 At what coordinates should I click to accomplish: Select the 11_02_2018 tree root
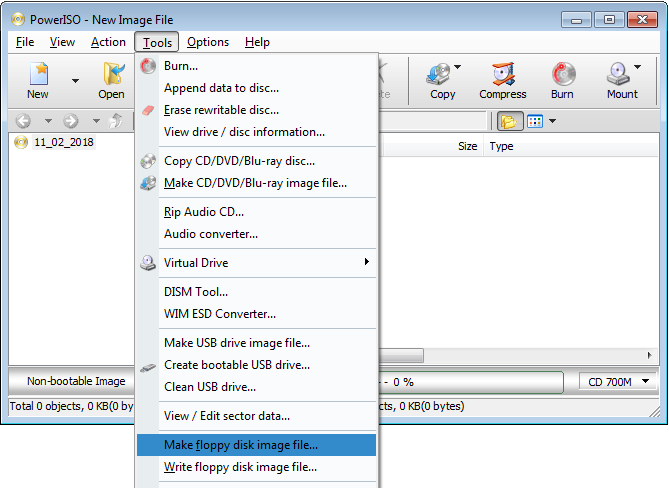click(x=64, y=142)
